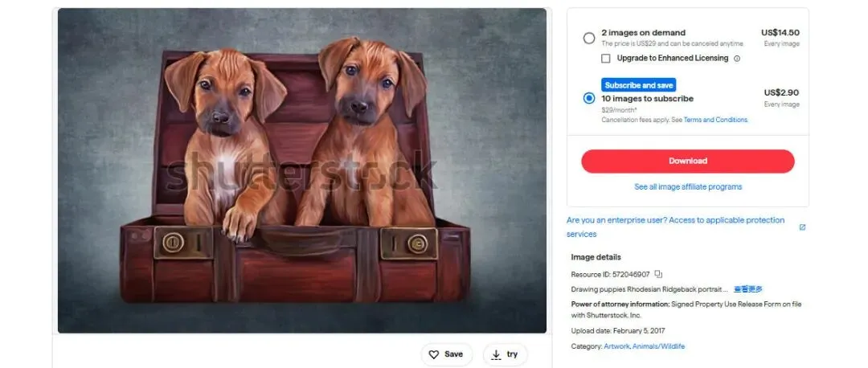Select the 2 images on demand option
Image resolution: width=868 pixels, height=368 pixels.
[589, 38]
